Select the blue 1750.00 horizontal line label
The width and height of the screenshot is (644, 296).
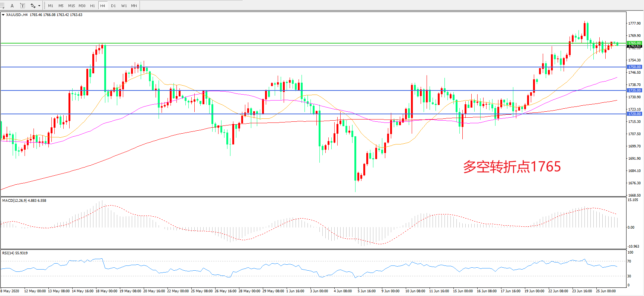(634, 67)
